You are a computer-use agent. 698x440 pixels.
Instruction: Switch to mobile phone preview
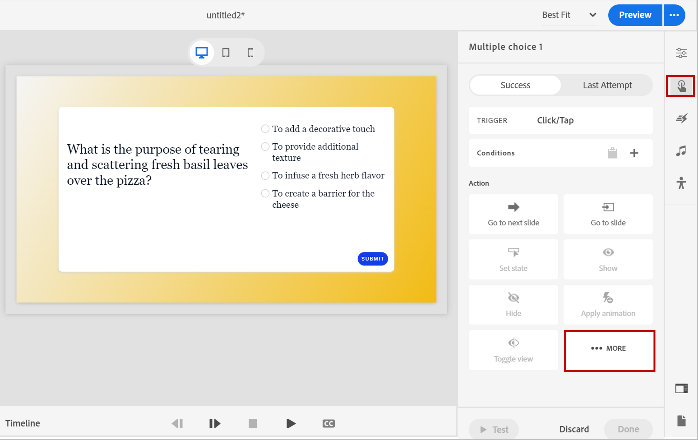point(250,53)
